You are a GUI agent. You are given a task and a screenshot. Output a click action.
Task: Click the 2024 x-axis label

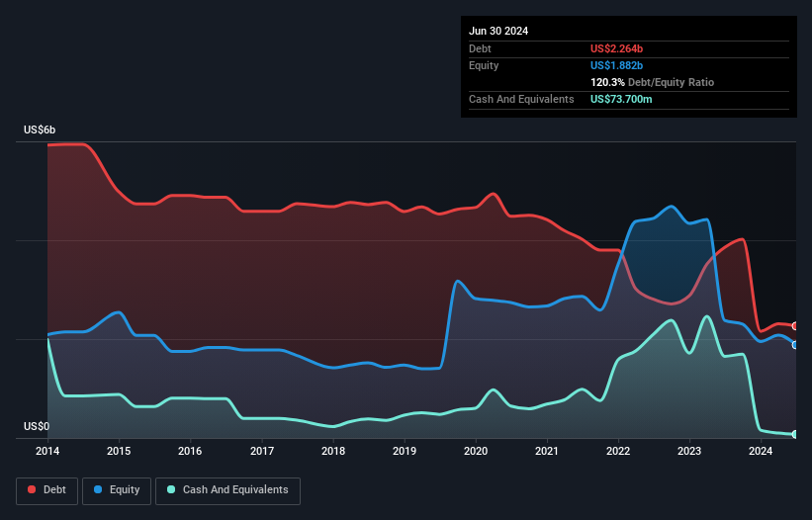pyautogui.click(x=761, y=451)
